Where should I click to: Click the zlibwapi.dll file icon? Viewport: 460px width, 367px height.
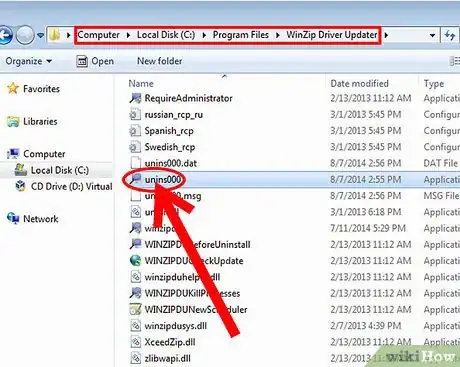point(135,358)
